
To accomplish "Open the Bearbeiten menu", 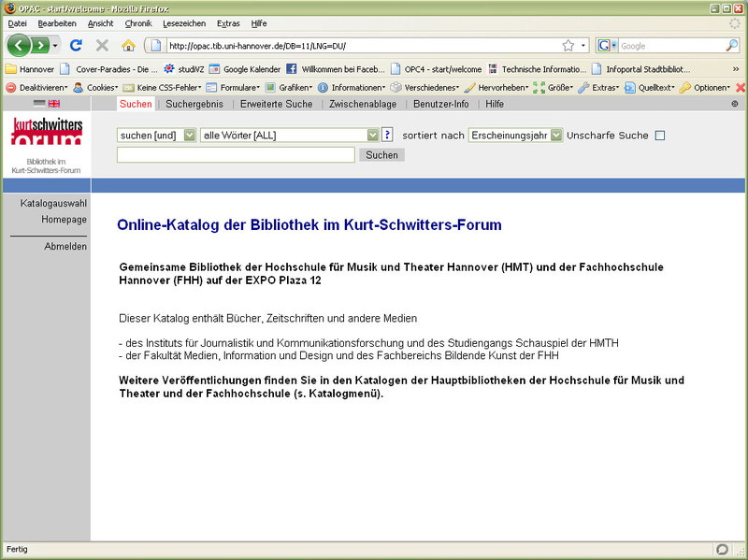I will (x=57, y=23).
